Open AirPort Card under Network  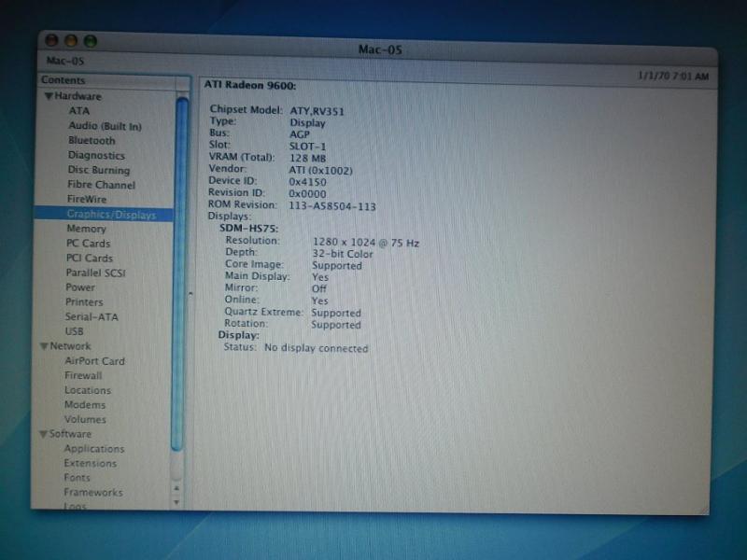(93, 361)
